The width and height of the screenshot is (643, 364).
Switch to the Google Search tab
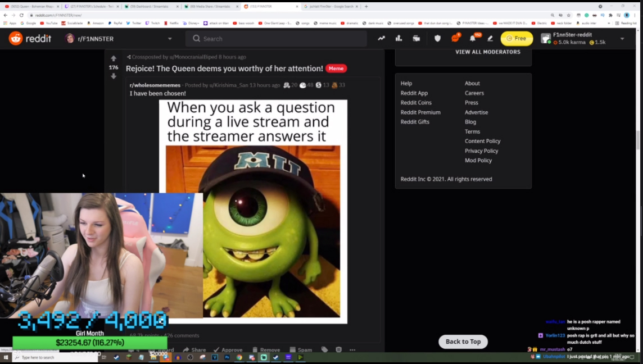[330, 7]
